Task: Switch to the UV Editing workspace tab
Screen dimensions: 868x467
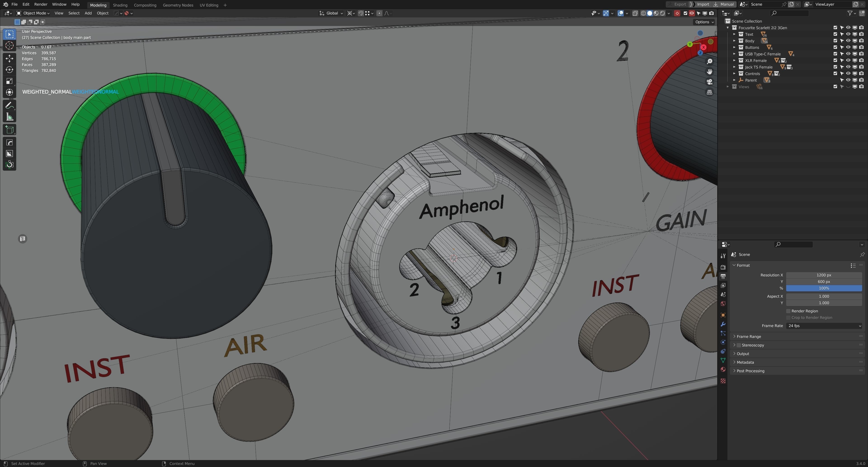Action: [209, 5]
